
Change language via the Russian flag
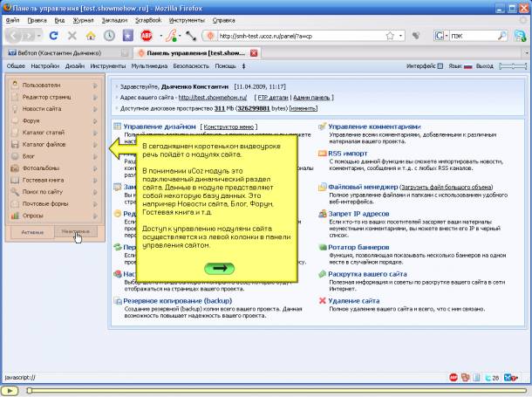tap(468, 66)
